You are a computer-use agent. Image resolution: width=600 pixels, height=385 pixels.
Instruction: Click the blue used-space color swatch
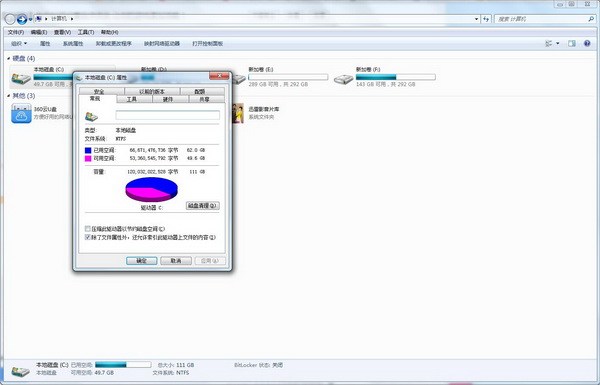(x=88, y=150)
